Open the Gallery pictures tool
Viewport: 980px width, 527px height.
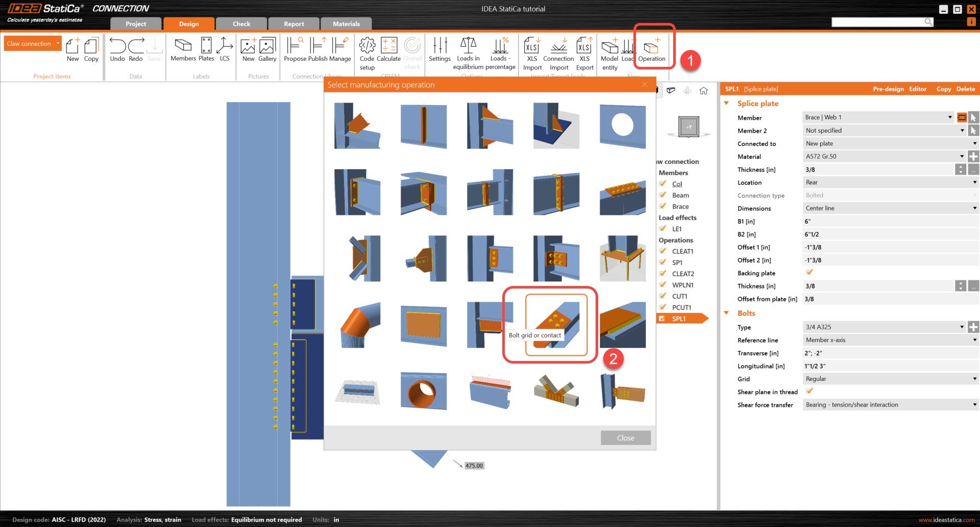pyautogui.click(x=267, y=50)
